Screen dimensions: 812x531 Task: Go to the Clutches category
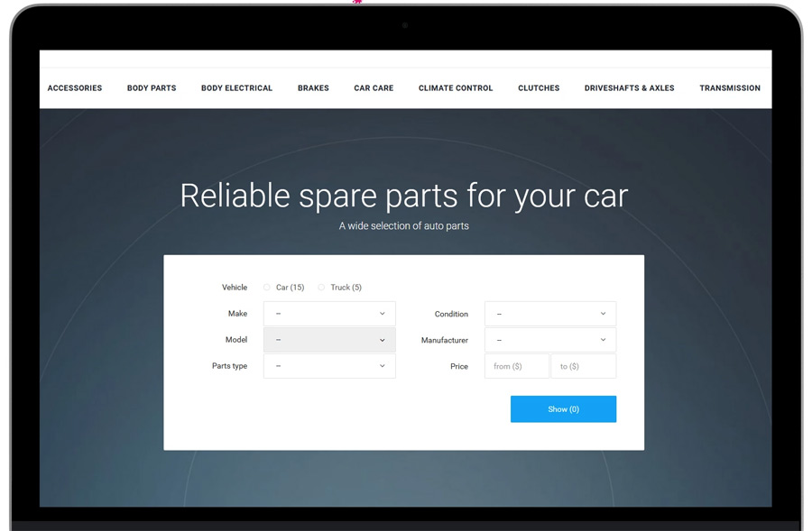click(539, 88)
